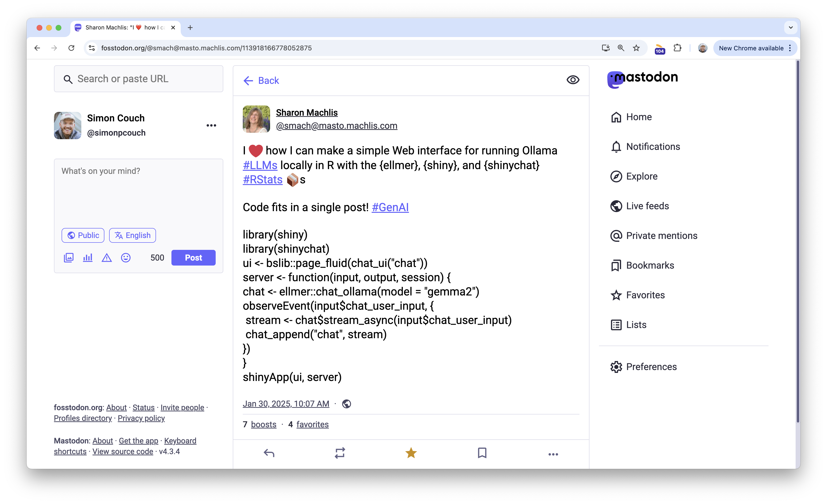The width and height of the screenshot is (827, 504).
Task: Open Notifications from the sidebar
Action: [x=652, y=147]
